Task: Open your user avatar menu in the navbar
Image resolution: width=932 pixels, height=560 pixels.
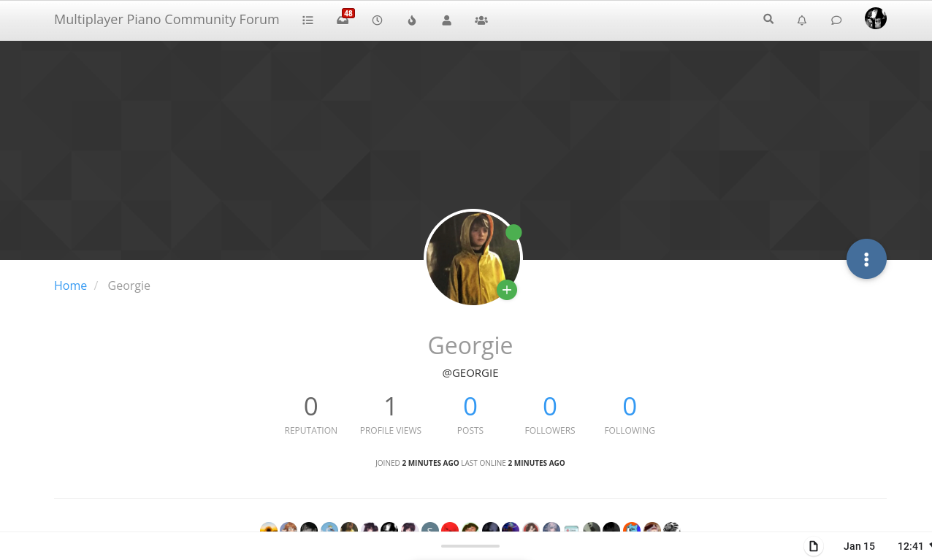Action: 876,18
